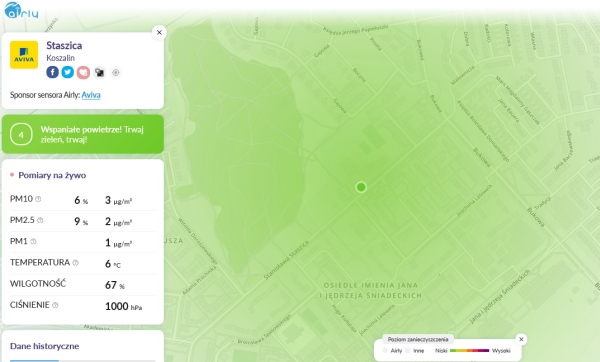Screen dimensions: 600x362
Task: Click the PM1 info icon
Action: 33,241
